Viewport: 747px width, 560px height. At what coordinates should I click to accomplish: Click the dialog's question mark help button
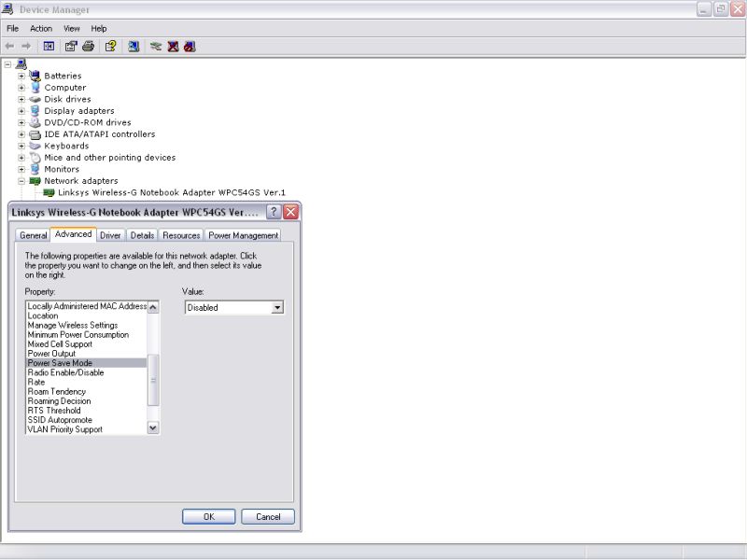click(x=273, y=212)
